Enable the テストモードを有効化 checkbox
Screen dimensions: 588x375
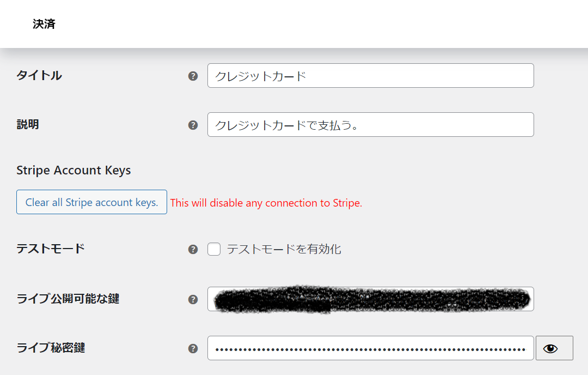point(214,249)
